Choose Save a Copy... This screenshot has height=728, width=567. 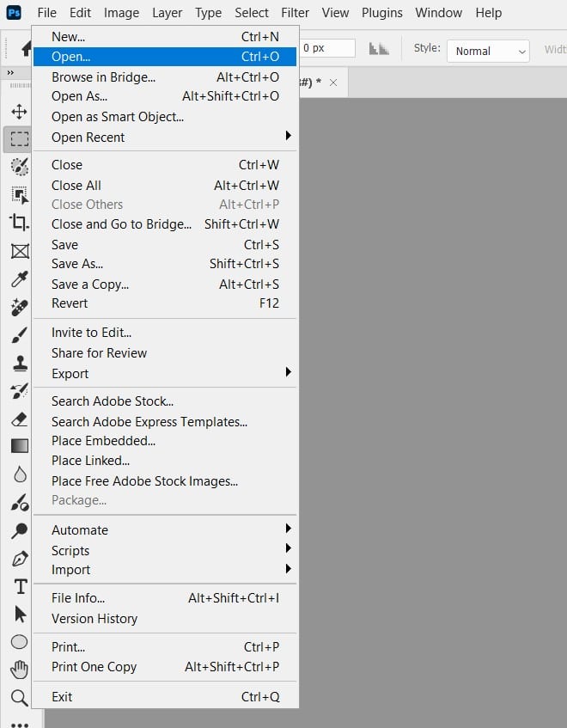[165, 284]
